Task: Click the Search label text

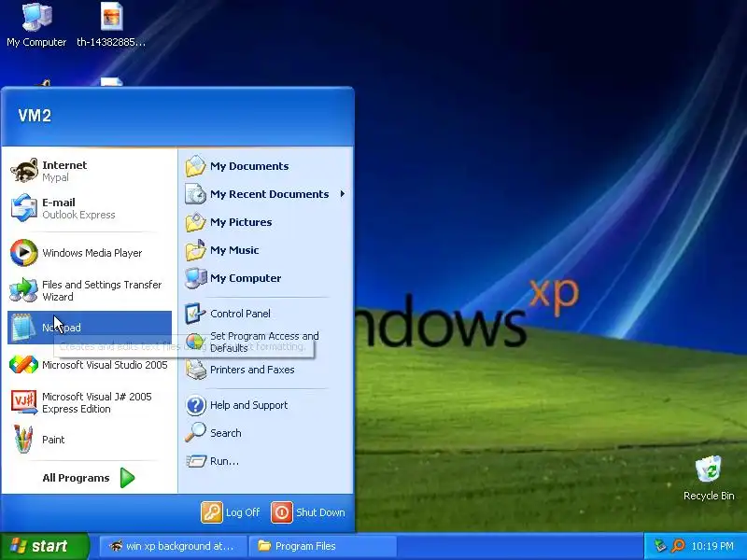Action: [225, 433]
